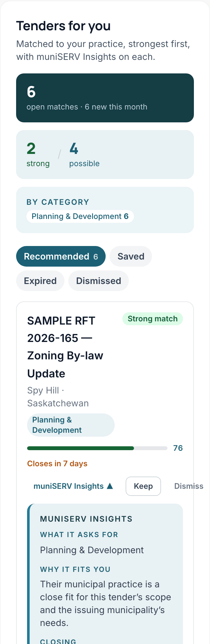
Task: View the Dismissed tenders tab
Action: click(99, 281)
